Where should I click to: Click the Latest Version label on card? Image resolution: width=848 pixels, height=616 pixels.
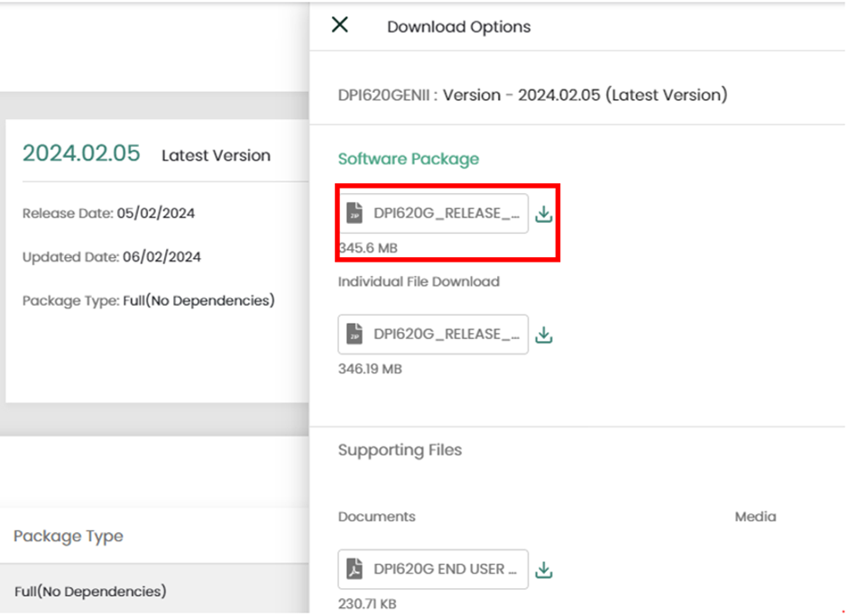216,155
